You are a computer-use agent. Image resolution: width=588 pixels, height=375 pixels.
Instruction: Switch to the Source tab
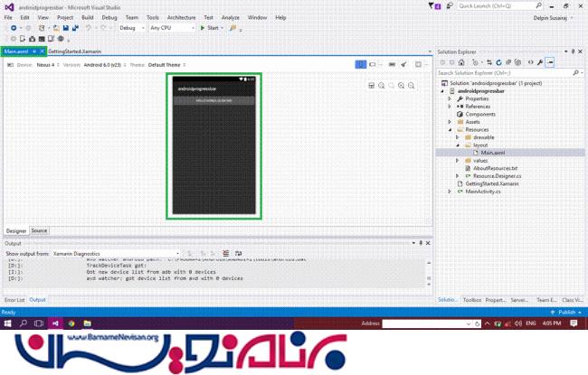coord(39,230)
